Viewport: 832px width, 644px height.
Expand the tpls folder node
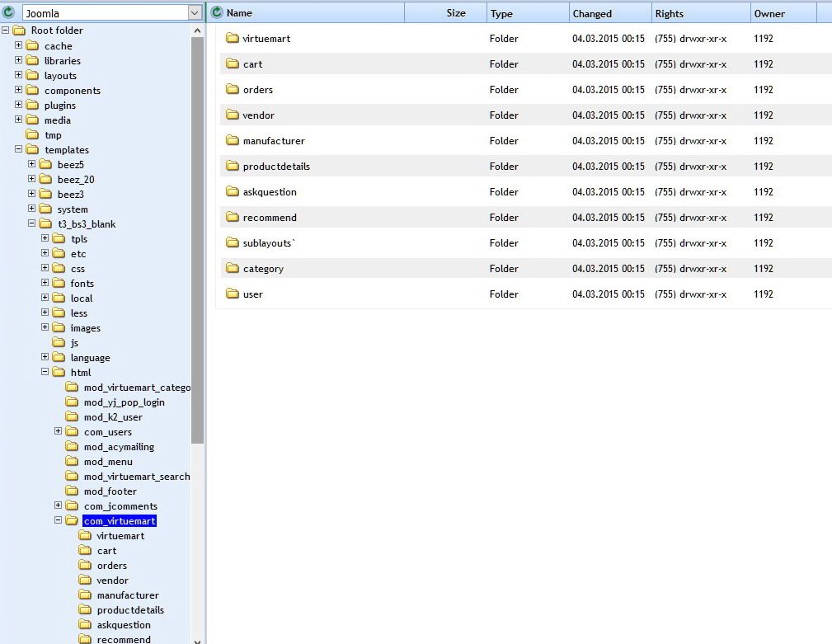click(x=45, y=238)
